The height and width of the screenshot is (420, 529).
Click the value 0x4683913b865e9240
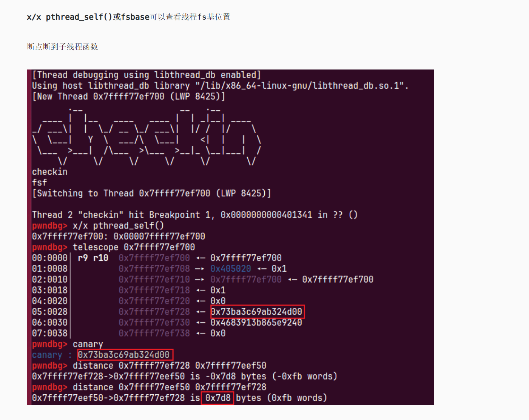pos(256,323)
